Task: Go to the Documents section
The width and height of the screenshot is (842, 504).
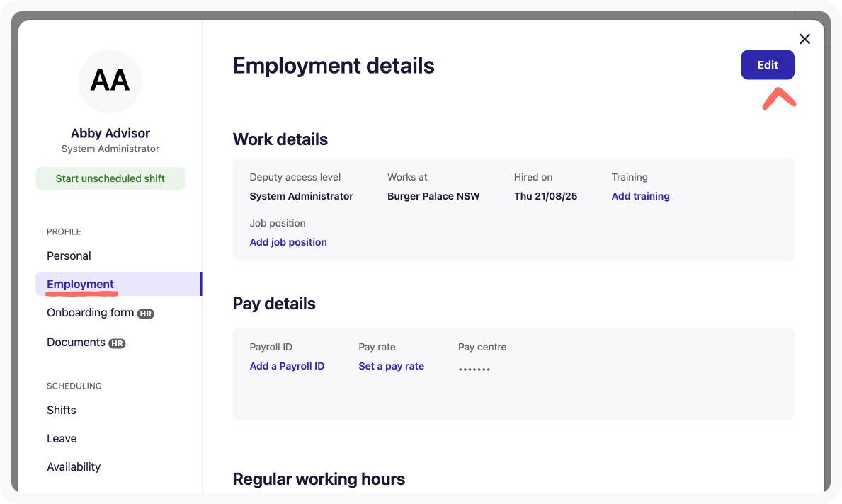Action: click(76, 343)
